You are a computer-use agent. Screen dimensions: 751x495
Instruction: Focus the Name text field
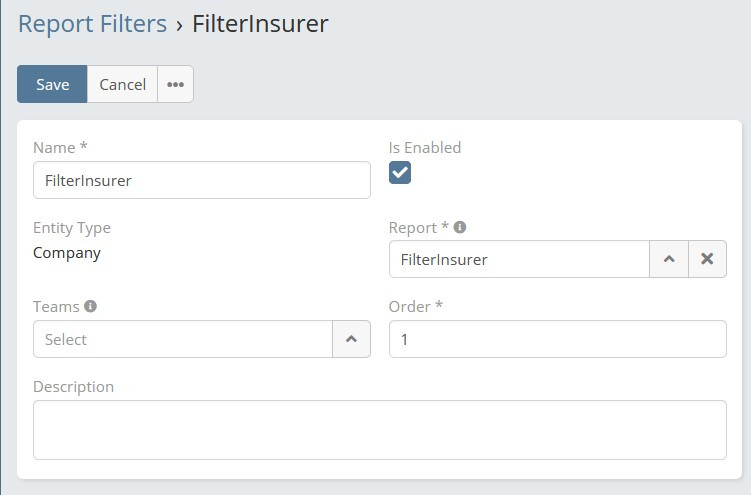[201, 181]
